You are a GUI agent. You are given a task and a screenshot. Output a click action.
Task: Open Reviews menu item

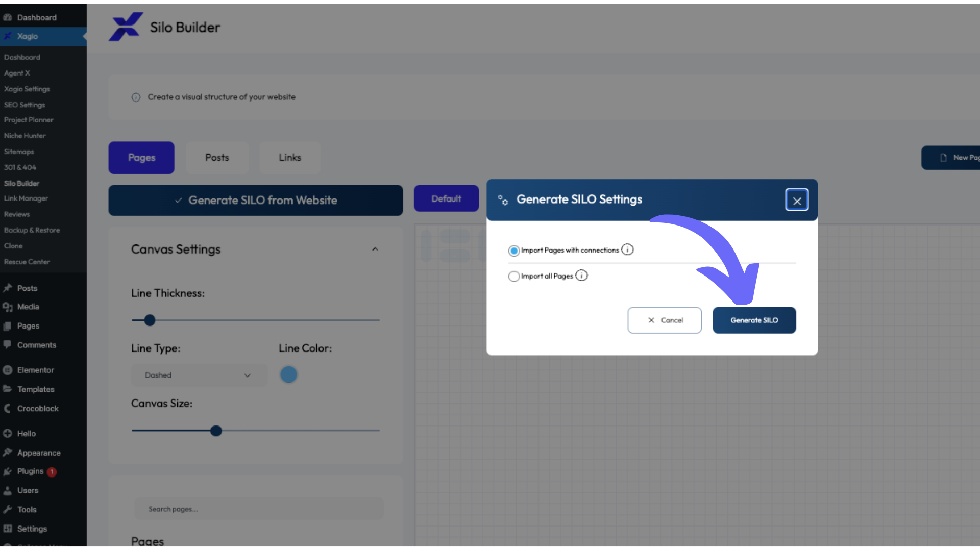[x=17, y=214]
